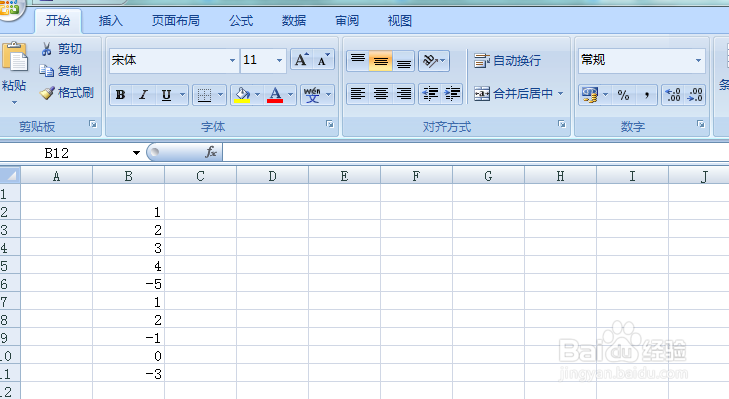The height and width of the screenshot is (399, 729).
Task: Select the Format Painter (格式刷) brush
Action: click(66, 93)
